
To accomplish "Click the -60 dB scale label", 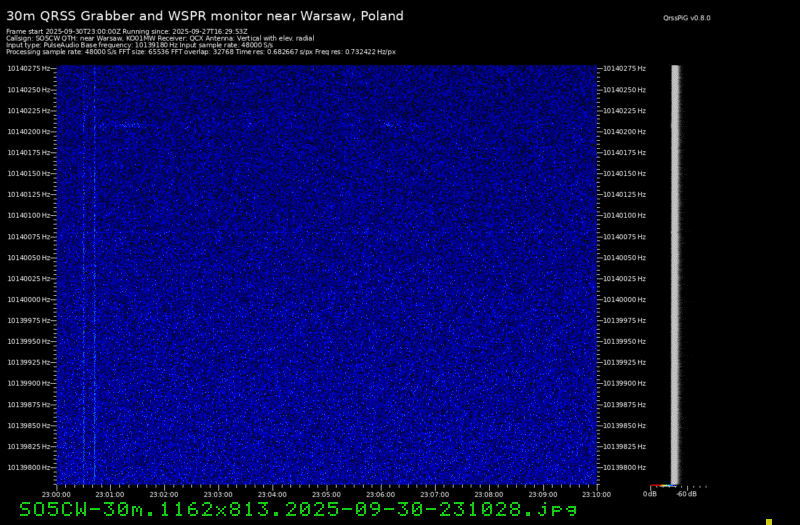I will coord(684,494).
